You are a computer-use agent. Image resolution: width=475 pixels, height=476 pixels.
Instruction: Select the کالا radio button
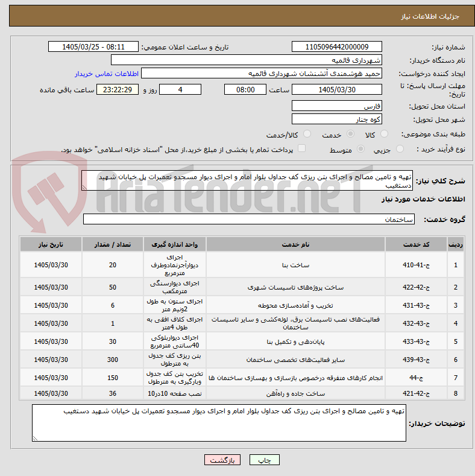(384, 134)
